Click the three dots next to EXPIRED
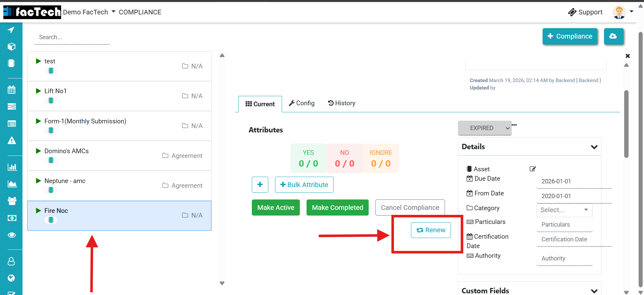This screenshot has height=295, width=644. tap(514, 125)
